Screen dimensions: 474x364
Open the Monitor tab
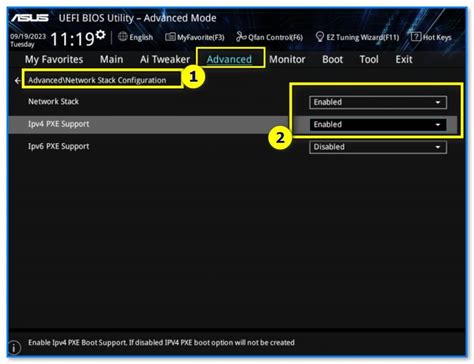(x=287, y=59)
